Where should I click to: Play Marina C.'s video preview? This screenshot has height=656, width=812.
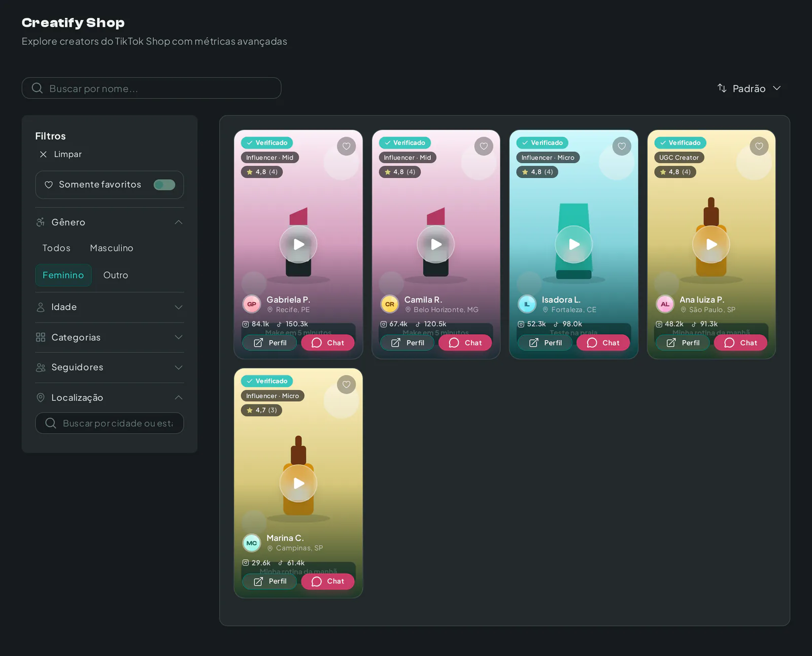[298, 483]
